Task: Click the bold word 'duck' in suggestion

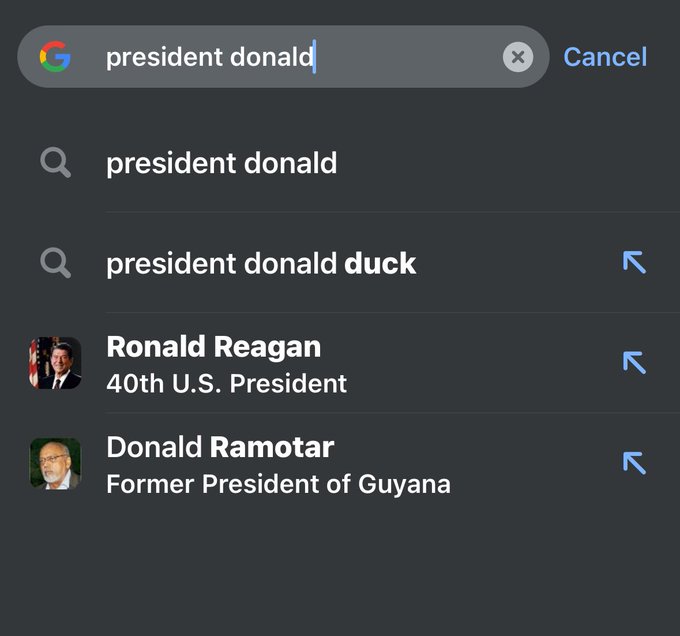Action: click(x=380, y=263)
